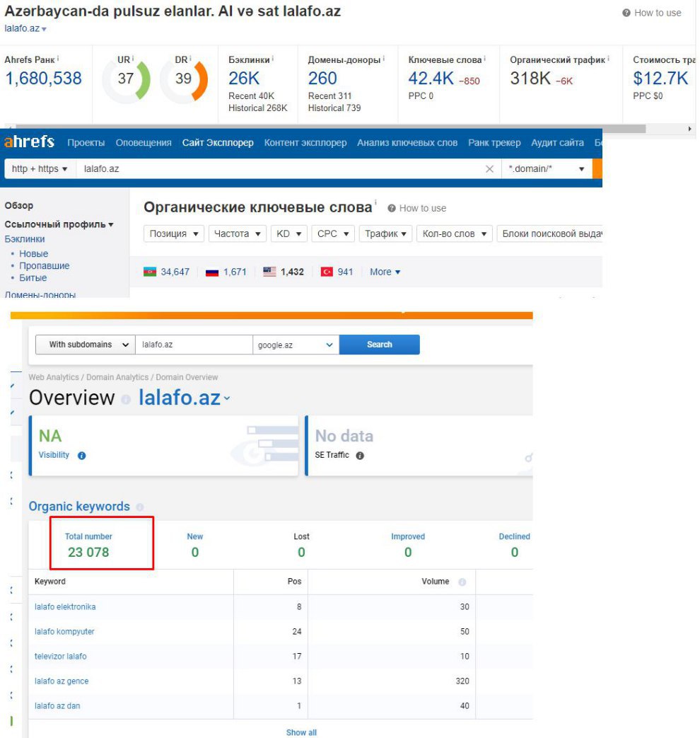Click keyword lalafo kompyuter
Image resolution: width=700 pixels, height=738 pixels.
64,631
